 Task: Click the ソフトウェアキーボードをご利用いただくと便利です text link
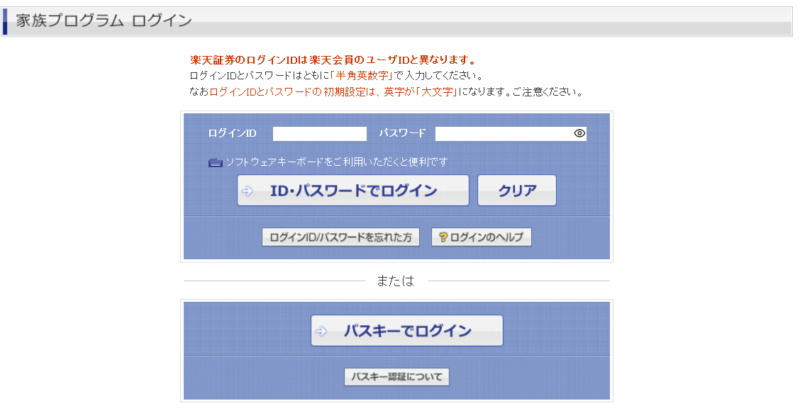(x=337, y=162)
